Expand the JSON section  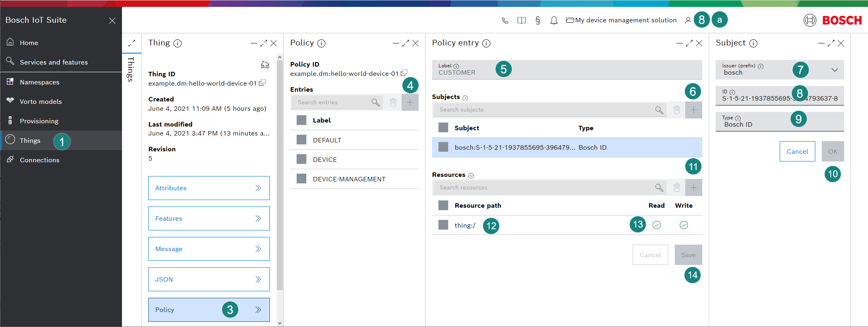(x=209, y=279)
